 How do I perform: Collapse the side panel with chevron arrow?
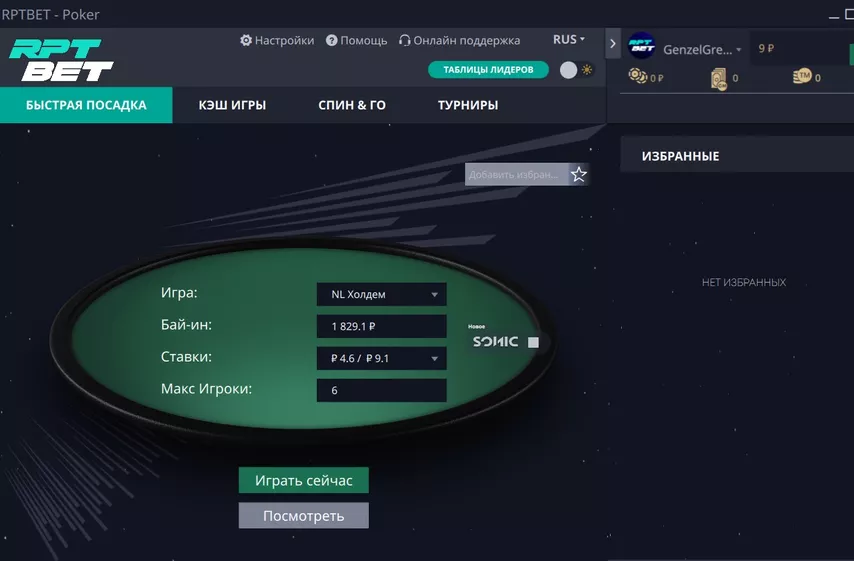coord(613,44)
